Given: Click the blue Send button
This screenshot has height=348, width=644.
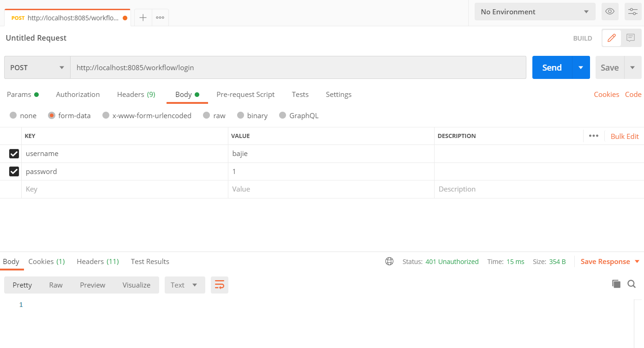Looking at the screenshot, I should [x=552, y=67].
